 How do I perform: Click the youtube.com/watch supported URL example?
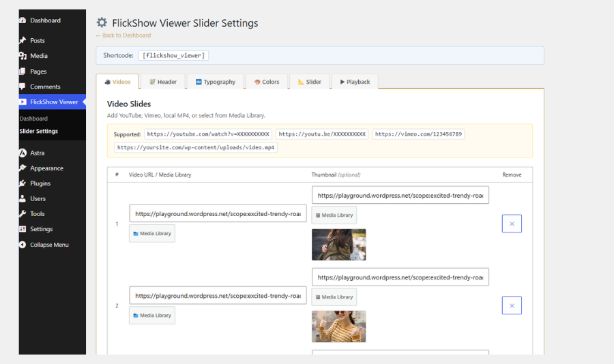point(208,134)
